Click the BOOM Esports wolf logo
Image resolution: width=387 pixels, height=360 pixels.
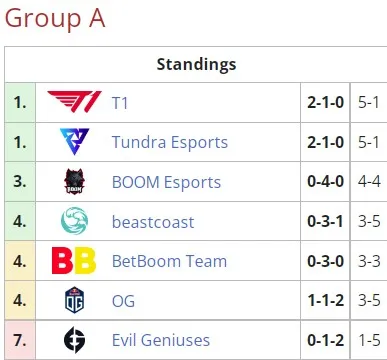pyautogui.click(x=74, y=181)
